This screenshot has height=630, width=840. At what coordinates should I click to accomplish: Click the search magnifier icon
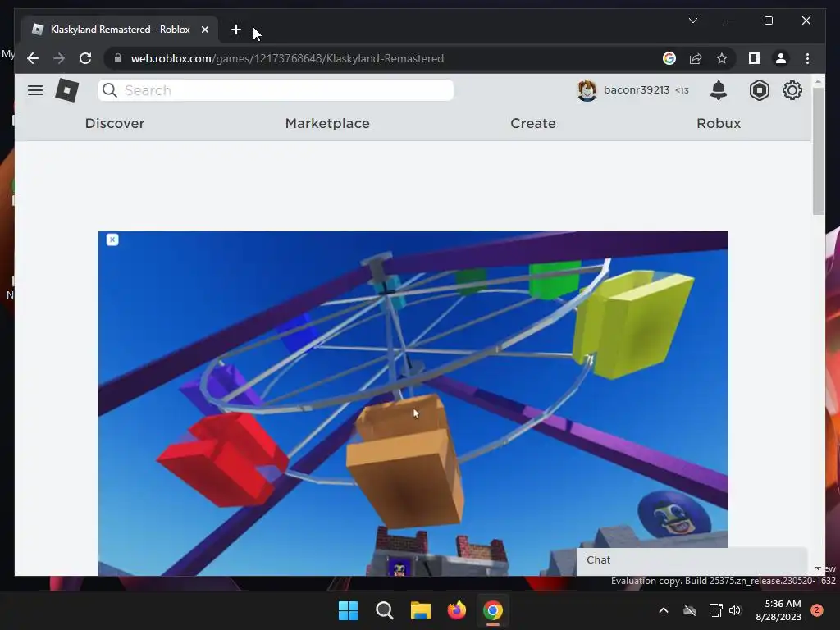point(110,90)
